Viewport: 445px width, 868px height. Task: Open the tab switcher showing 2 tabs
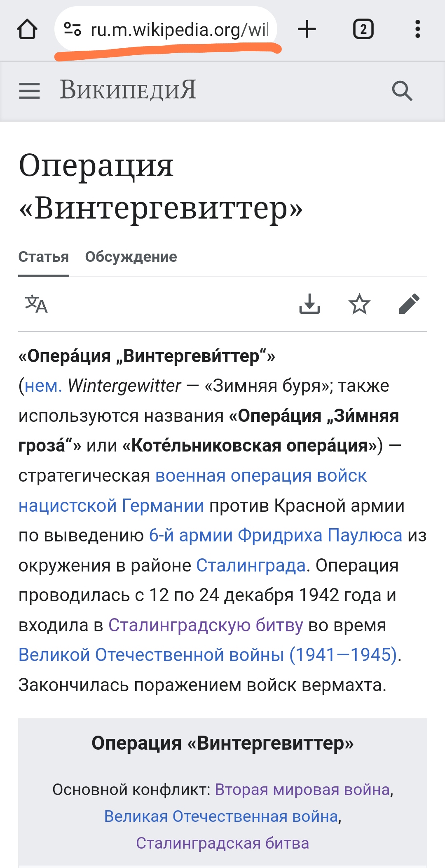point(363,29)
